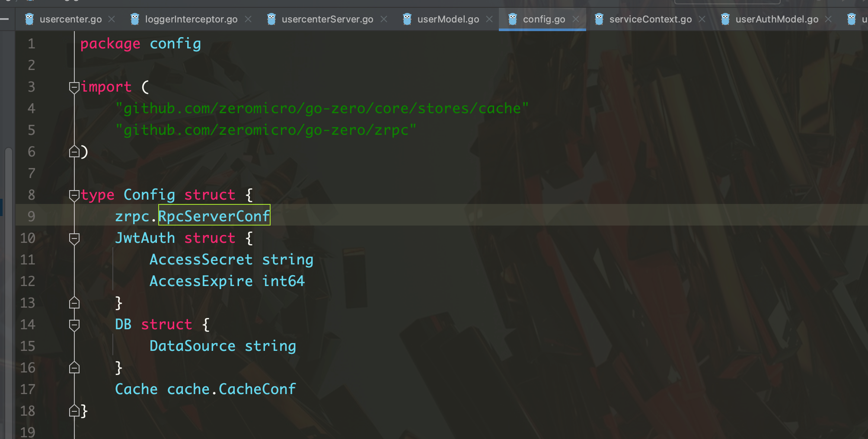The height and width of the screenshot is (439, 868).
Task: Collapse the Config struct on line 8
Action: coord(74,195)
